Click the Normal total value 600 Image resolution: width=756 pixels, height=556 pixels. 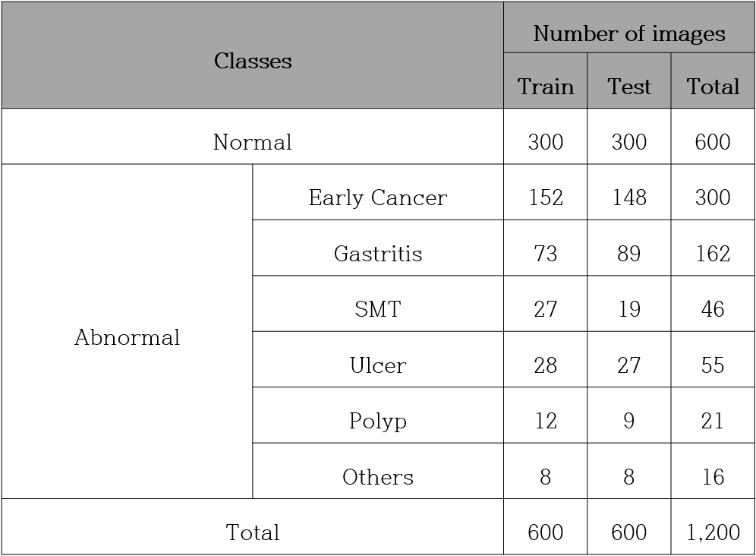713,136
